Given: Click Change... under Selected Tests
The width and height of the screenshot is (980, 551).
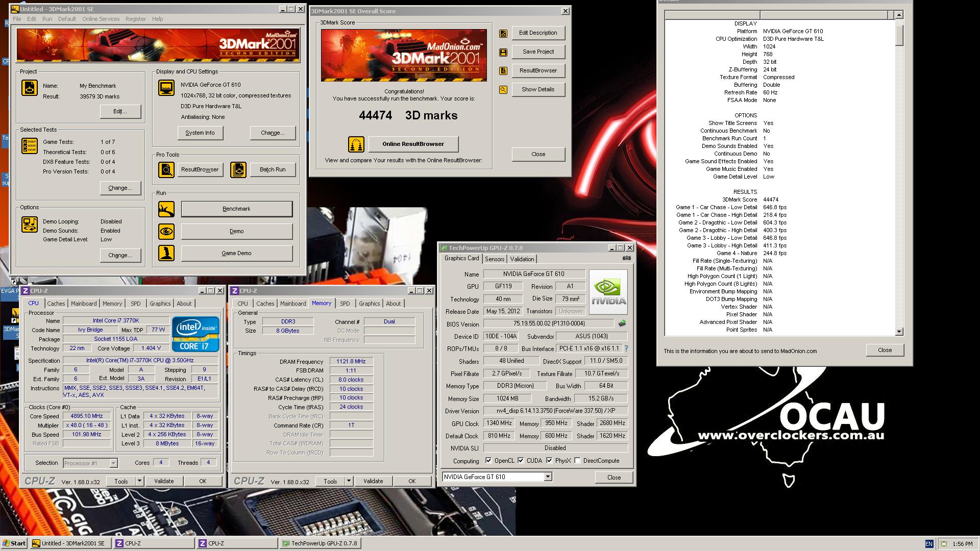Looking at the screenshot, I should tap(120, 188).
